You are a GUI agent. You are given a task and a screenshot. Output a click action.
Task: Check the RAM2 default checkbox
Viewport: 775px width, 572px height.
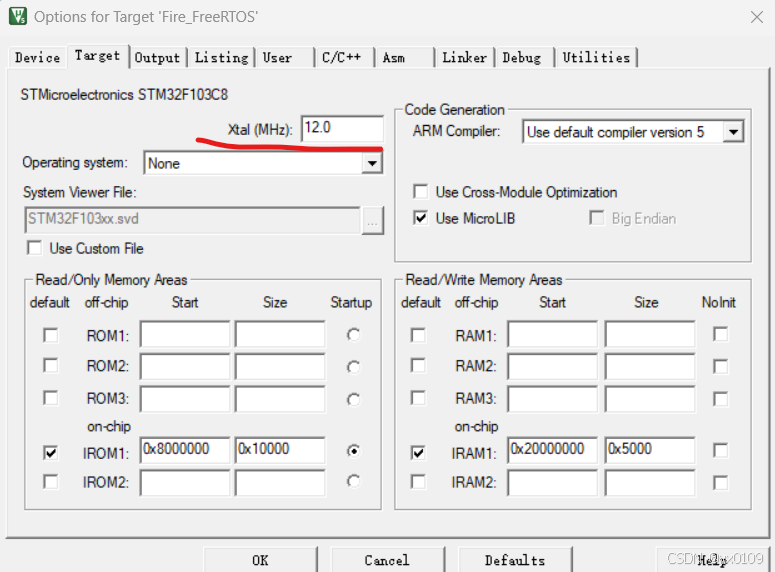tap(418, 366)
